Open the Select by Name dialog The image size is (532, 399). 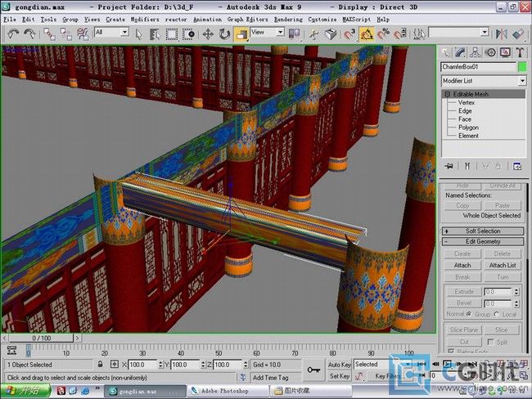click(155, 34)
